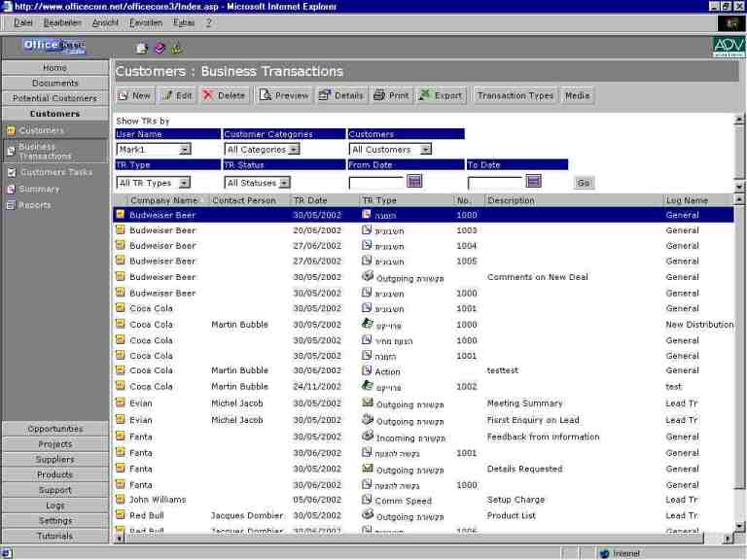Click the Transaction Types button
The image size is (747, 560).
tap(516, 95)
